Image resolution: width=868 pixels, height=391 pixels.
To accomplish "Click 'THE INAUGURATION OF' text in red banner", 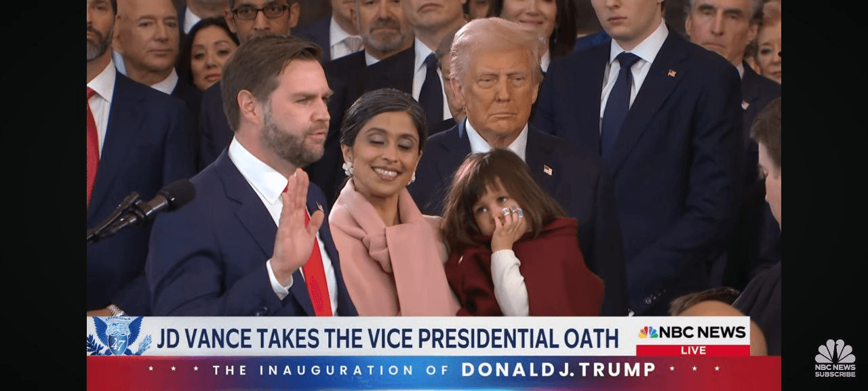I will 331,370.
